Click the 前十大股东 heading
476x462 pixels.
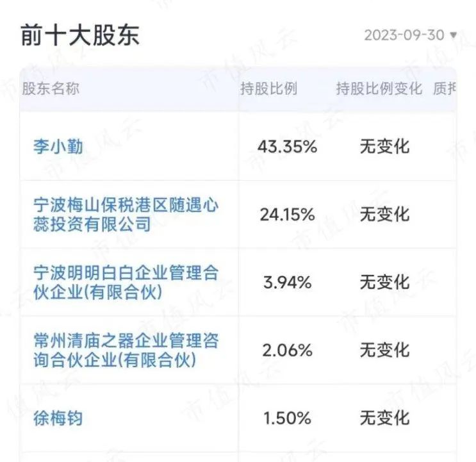pyautogui.click(x=80, y=35)
